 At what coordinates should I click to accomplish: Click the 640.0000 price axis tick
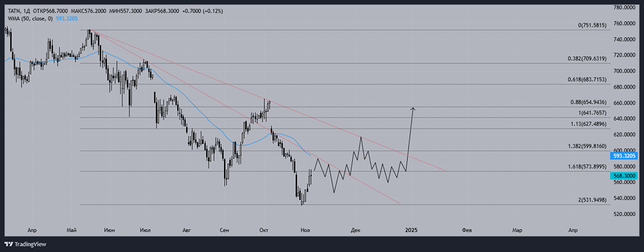tap(625, 118)
